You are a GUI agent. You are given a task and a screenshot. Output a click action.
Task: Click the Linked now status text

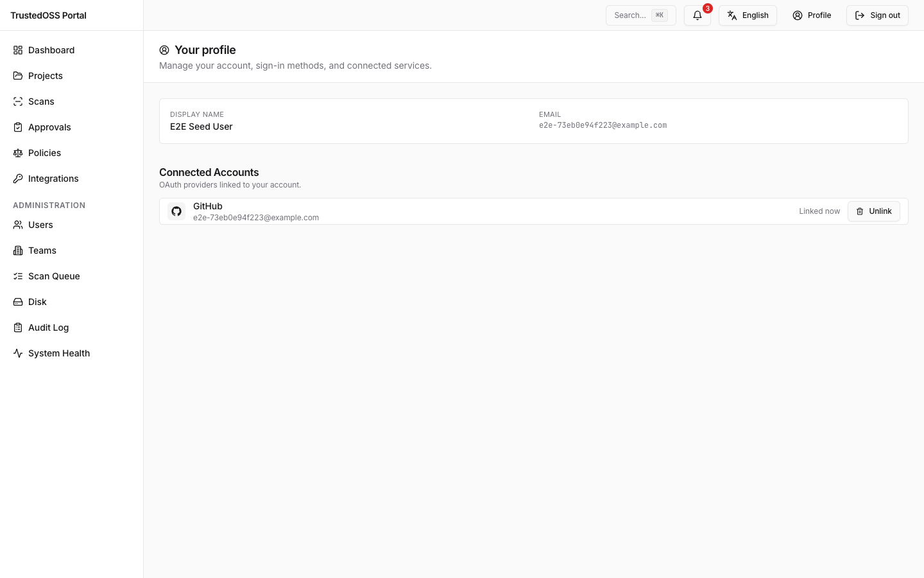pyautogui.click(x=819, y=211)
